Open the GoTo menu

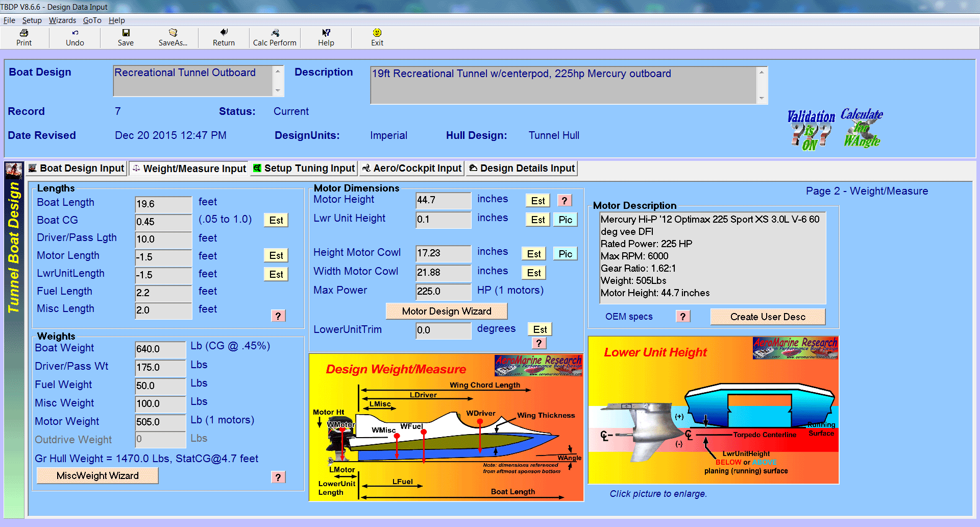click(92, 20)
